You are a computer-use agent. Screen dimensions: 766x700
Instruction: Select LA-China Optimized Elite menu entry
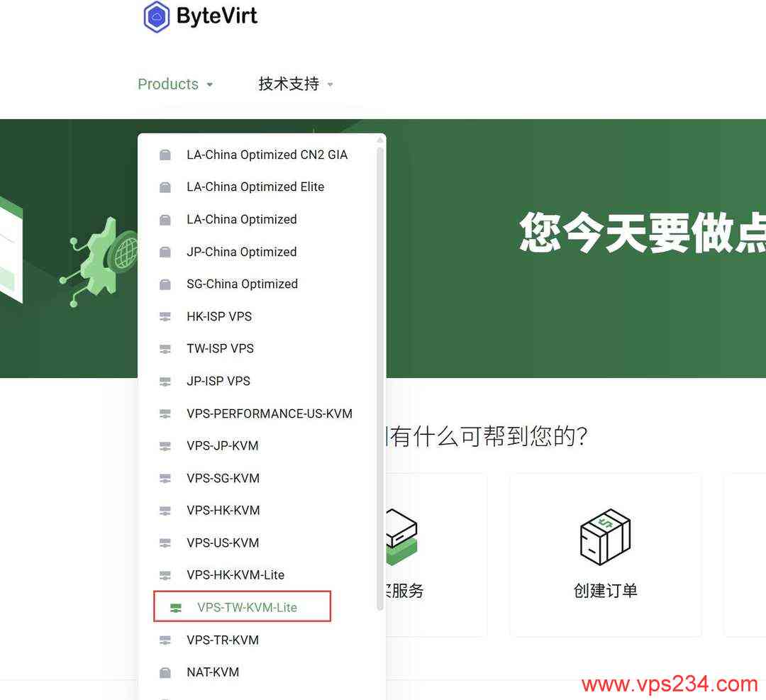pos(255,187)
